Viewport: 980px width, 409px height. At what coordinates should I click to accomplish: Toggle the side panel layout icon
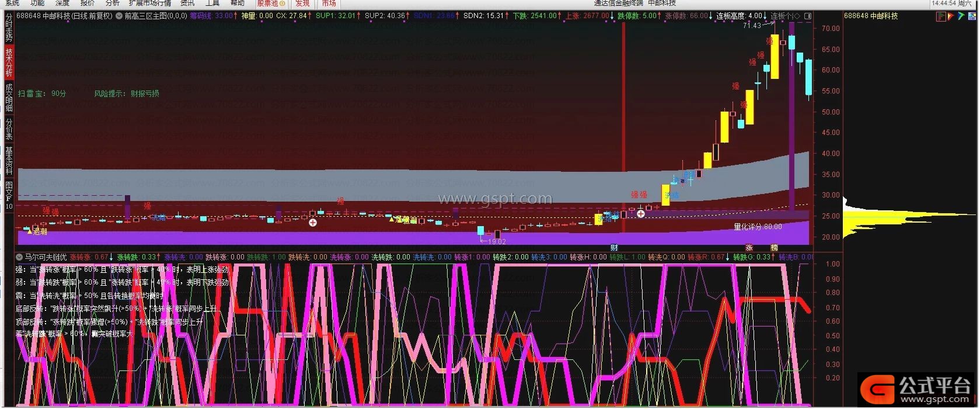coord(808,16)
